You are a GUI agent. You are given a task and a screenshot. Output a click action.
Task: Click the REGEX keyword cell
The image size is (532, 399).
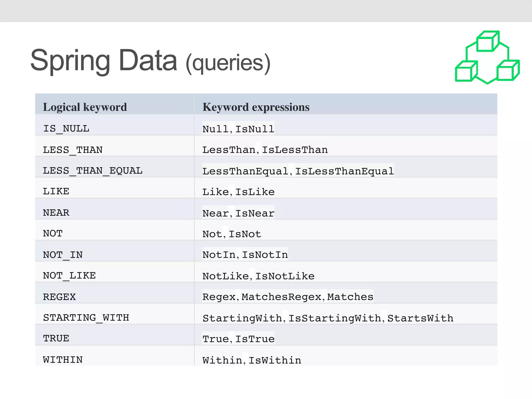coord(115,293)
